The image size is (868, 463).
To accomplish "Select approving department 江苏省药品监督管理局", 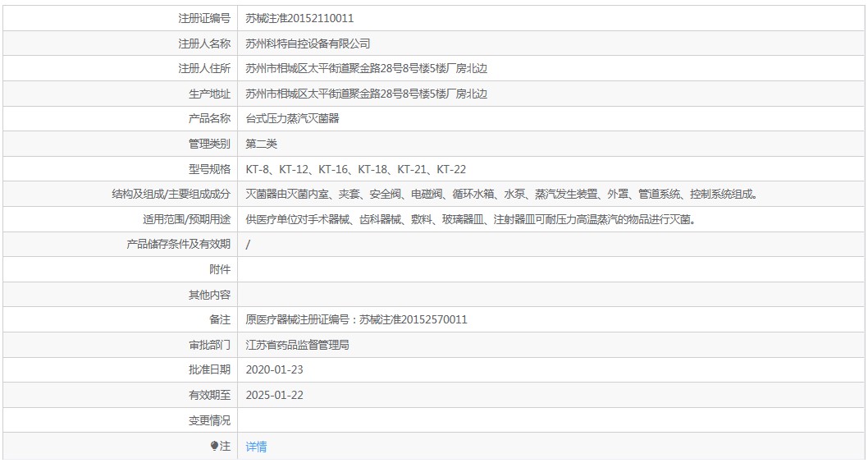I will pos(297,345).
